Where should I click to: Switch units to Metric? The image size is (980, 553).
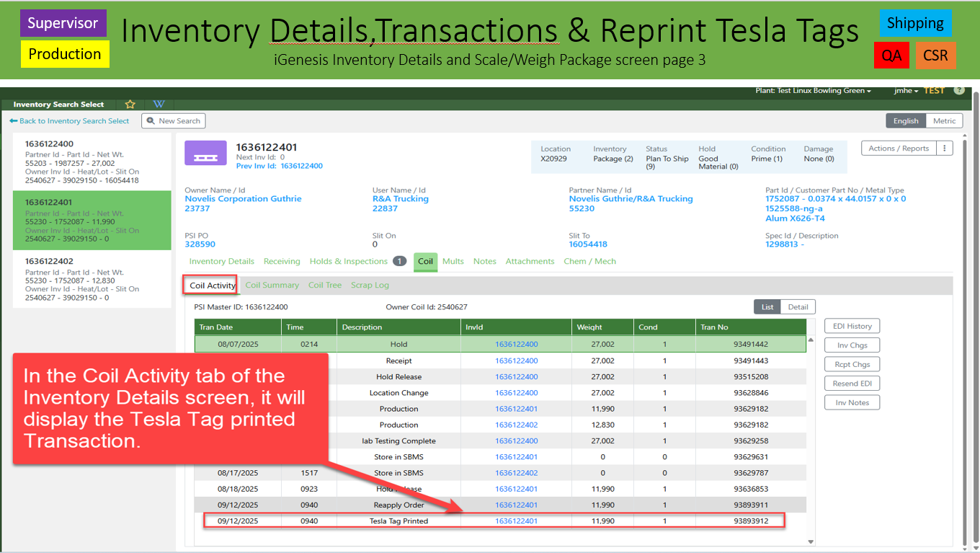pyautogui.click(x=944, y=121)
